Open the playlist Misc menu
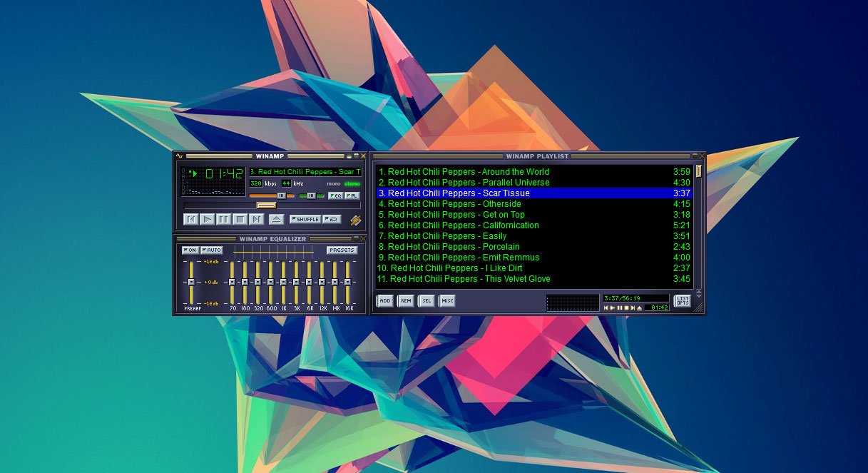 pyautogui.click(x=447, y=301)
